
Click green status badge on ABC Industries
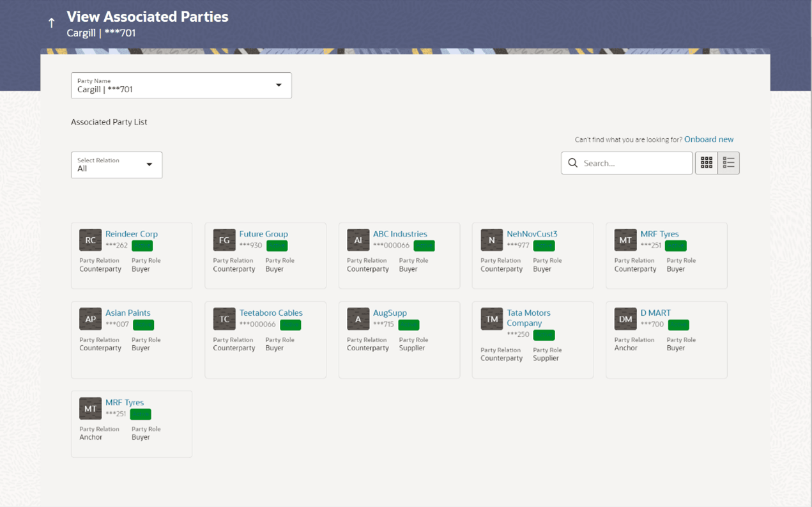424,246
